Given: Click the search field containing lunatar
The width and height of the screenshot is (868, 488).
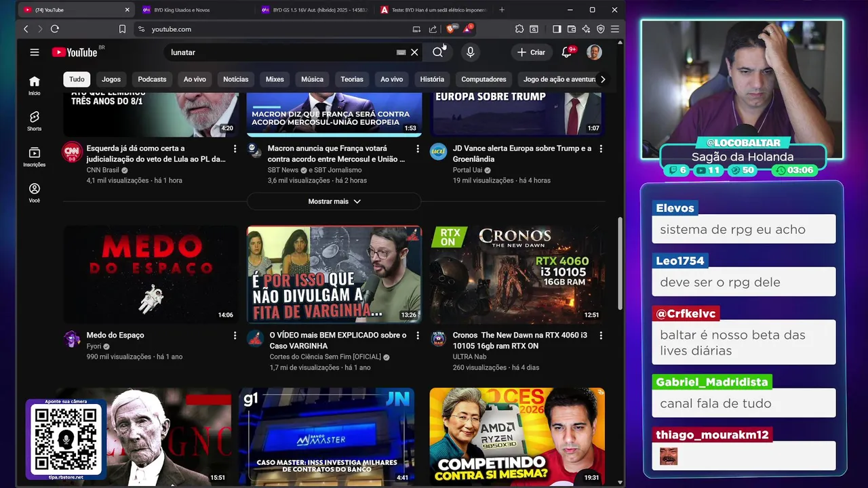Looking at the screenshot, I should tap(281, 52).
